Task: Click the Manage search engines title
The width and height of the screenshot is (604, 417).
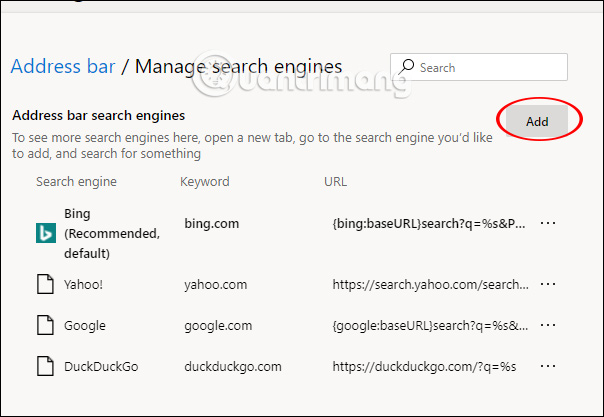Action: coord(238,67)
